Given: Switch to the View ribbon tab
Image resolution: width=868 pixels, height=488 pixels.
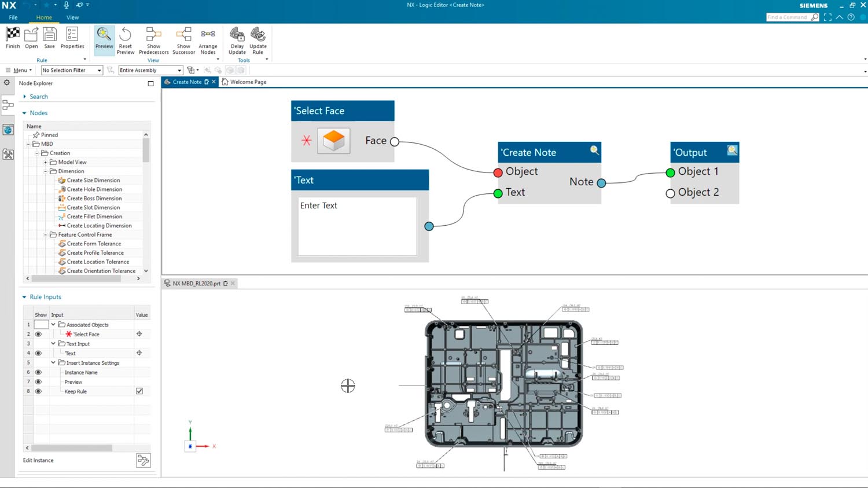Looking at the screenshot, I should 72,17.
